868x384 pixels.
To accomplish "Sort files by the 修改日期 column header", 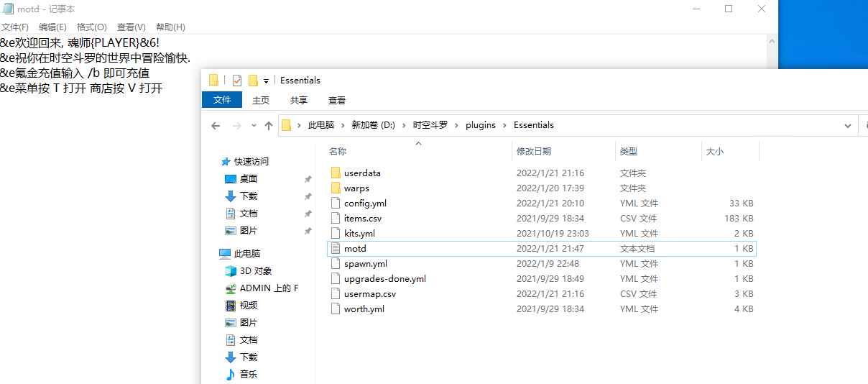I will pos(534,152).
